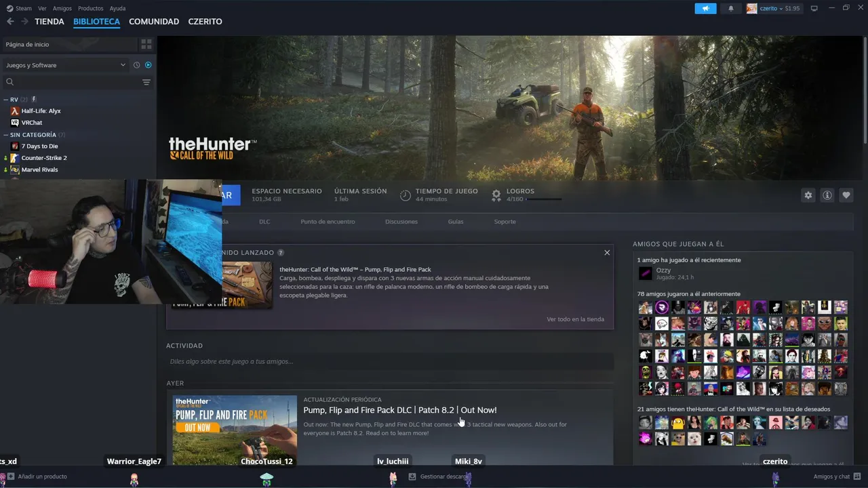
Task: Close the new content panel
Action: click(607, 252)
